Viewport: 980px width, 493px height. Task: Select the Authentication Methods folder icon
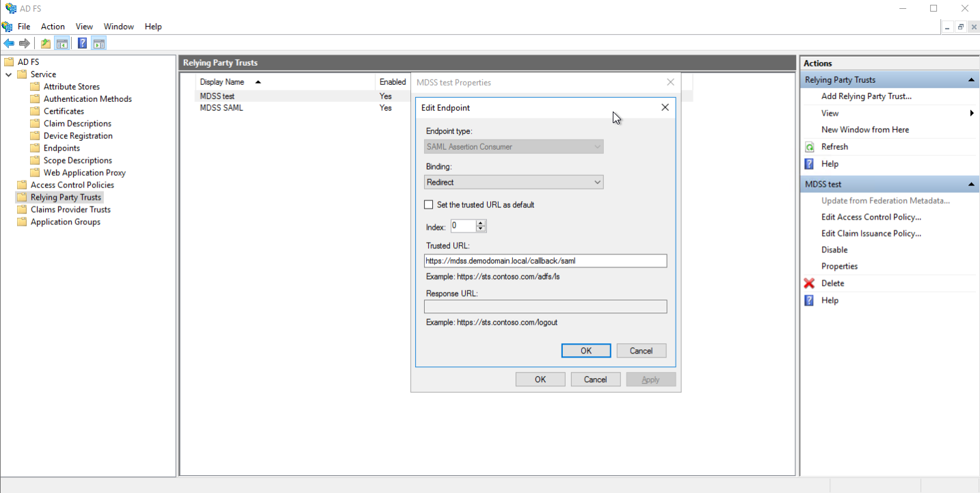(x=35, y=99)
